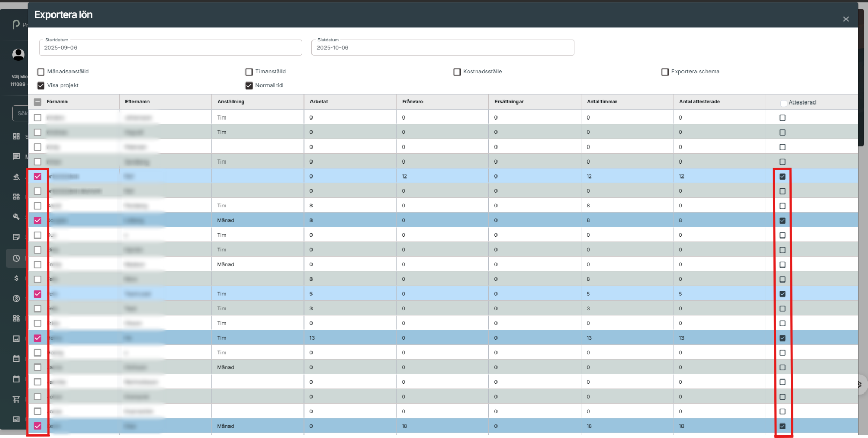Tick Attesterad for the Tim row with 8 worked
The width and height of the screenshot is (868, 438).
click(782, 206)
